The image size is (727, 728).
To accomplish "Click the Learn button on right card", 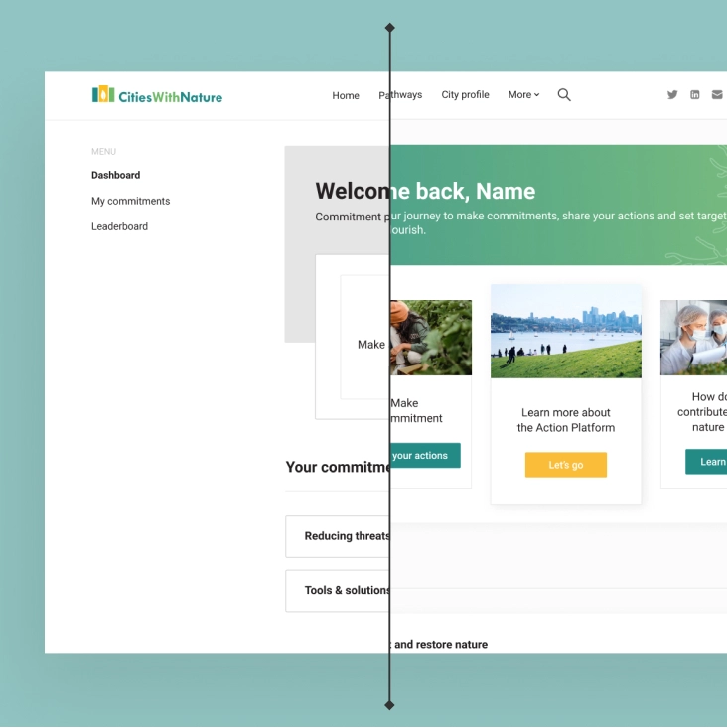I will (706, 462).
